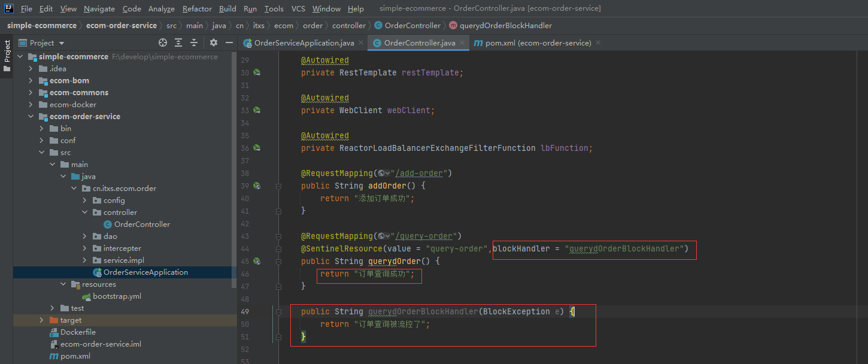Click the locate-opened-file target icon in Project panel
The image size is (868, 364).
163,43
